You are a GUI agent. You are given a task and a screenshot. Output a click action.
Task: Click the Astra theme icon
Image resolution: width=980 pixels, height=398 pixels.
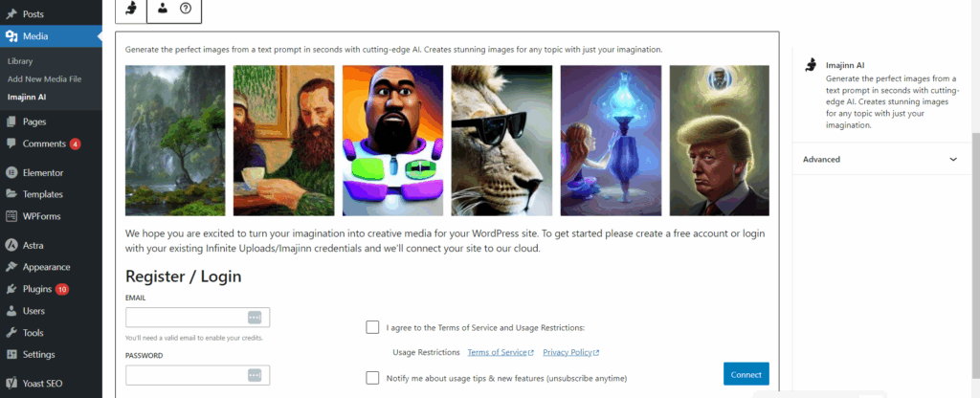click(11, 246)
